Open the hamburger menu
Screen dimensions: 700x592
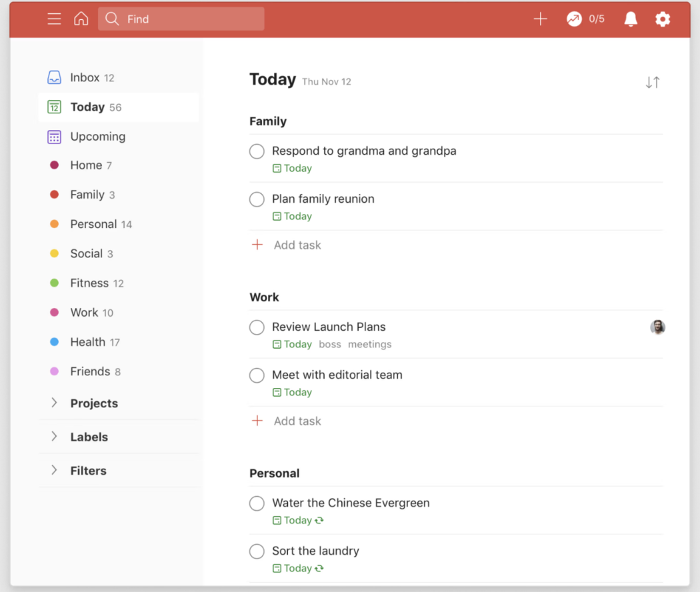pos(54,19)
